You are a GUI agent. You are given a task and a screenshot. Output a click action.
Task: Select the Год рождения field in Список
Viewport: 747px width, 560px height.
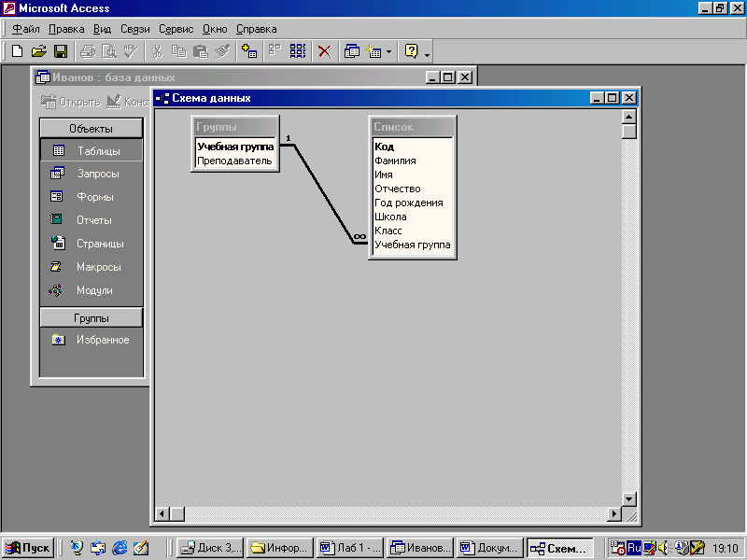pos(413,203)
